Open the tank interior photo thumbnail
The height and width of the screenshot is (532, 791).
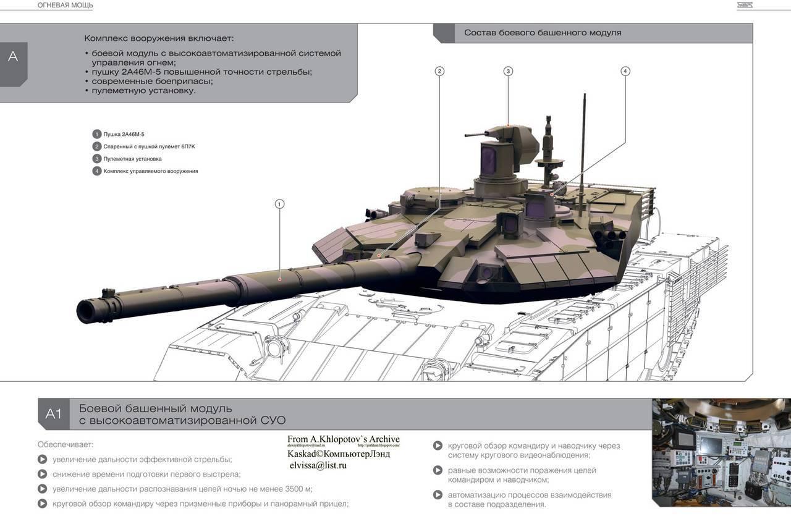[722, 452]
